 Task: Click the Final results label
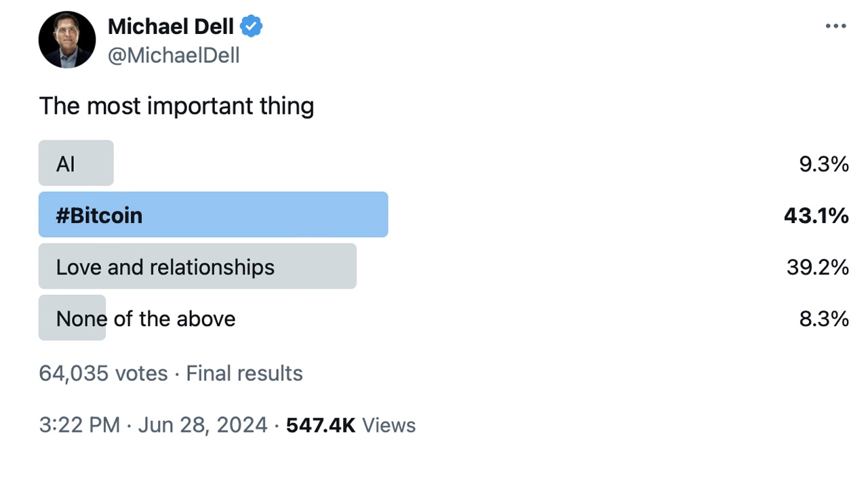[x=244, y=373]
